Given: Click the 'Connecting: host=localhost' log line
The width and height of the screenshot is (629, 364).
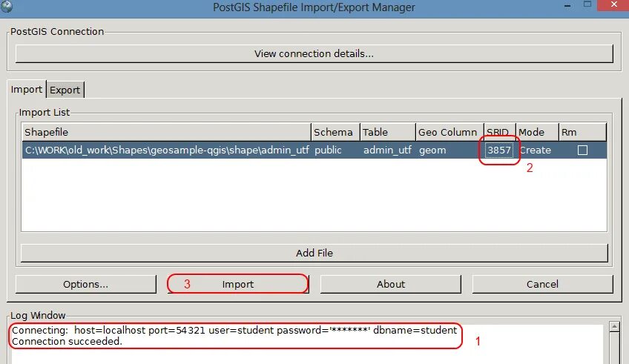Looking at the screenshot, I should click(x=234, y=331).
